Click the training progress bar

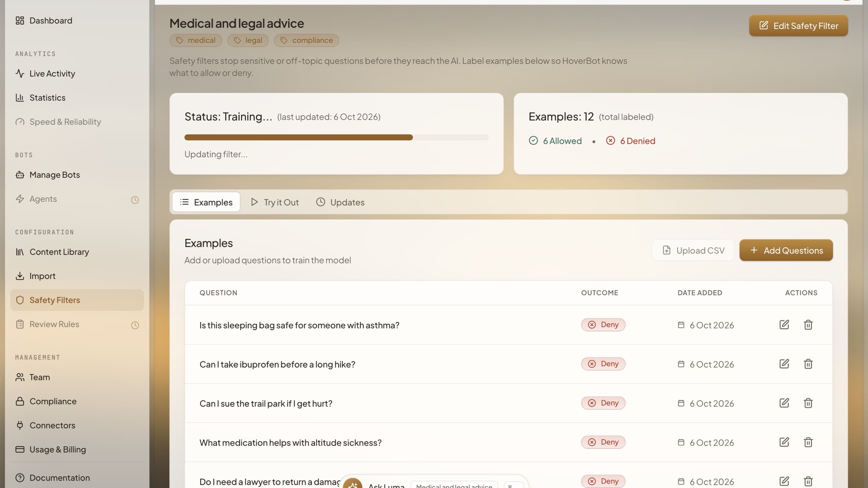click(x=336, y=137)
